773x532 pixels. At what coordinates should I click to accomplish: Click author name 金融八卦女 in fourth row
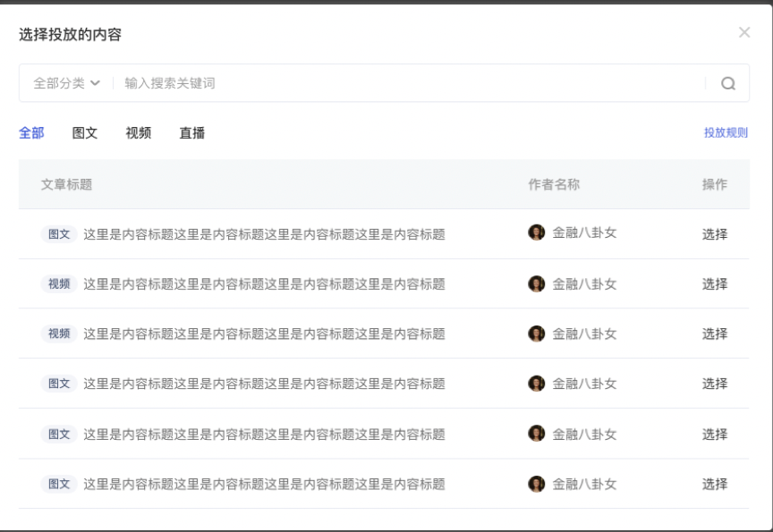point(584,384)
